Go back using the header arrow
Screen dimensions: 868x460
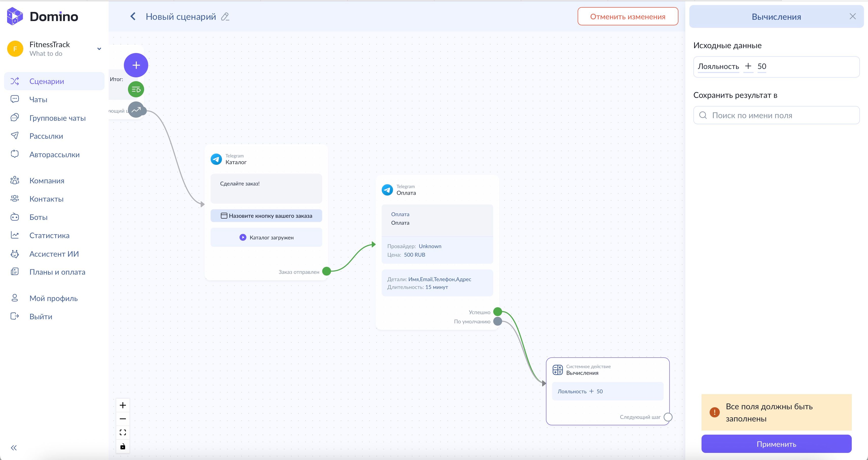click(133, 16)
